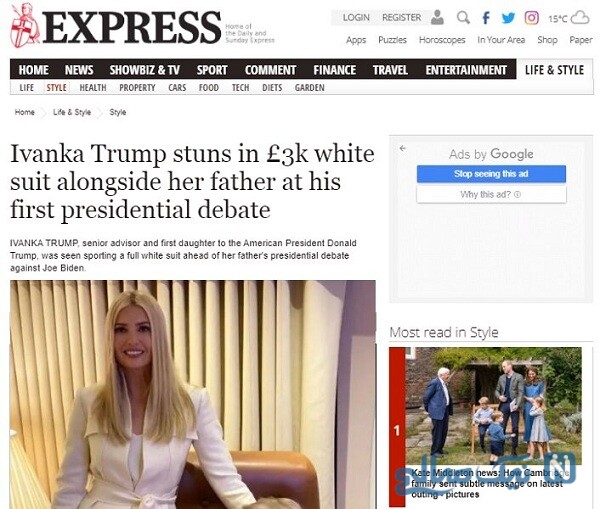Click the Express crusader logo
This screenshot has height=509, width=600.
click(x=24, y=26)
